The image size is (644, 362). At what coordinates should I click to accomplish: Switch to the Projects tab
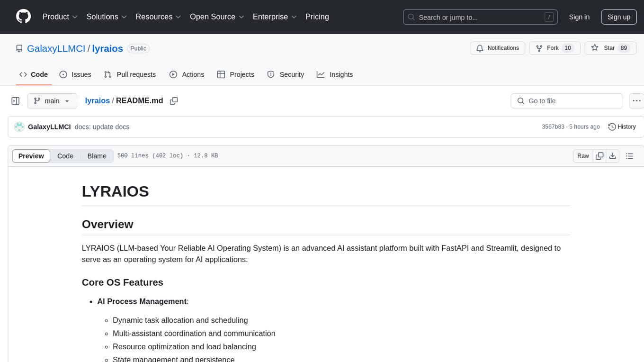point(235,74)
